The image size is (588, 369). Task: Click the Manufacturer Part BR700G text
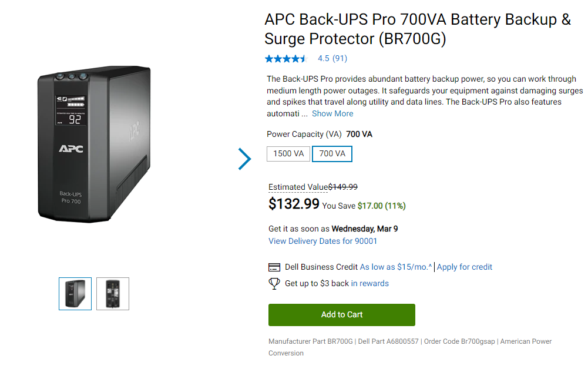[310, 341]
